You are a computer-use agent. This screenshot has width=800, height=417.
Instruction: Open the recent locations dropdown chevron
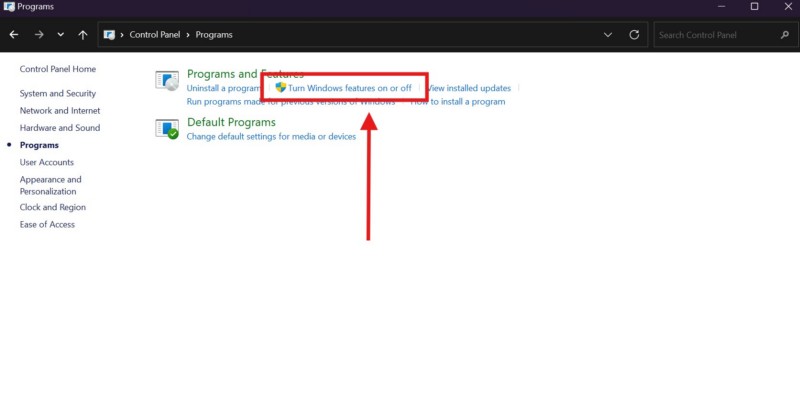coord(60,34)
